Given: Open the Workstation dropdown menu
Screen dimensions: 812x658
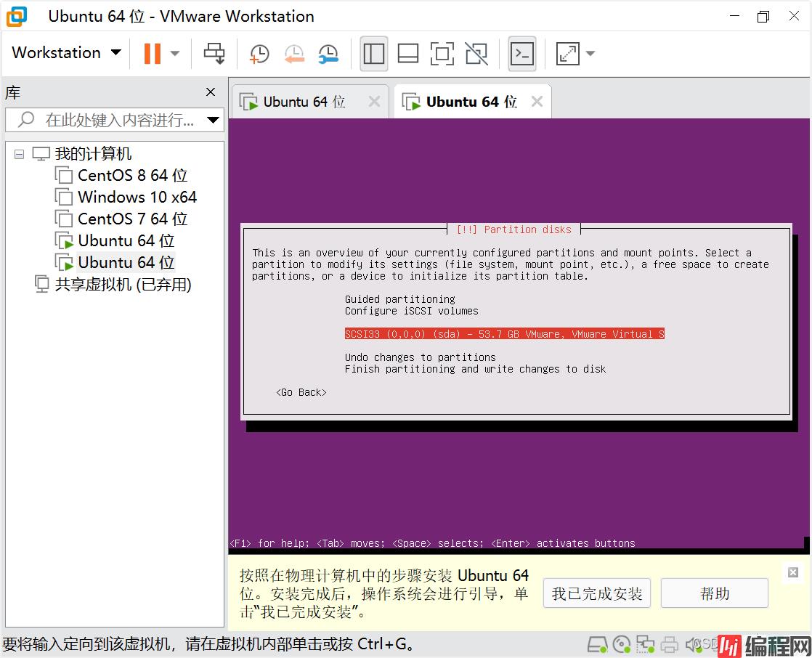Looking at the screenshot, I should [66, 53].
